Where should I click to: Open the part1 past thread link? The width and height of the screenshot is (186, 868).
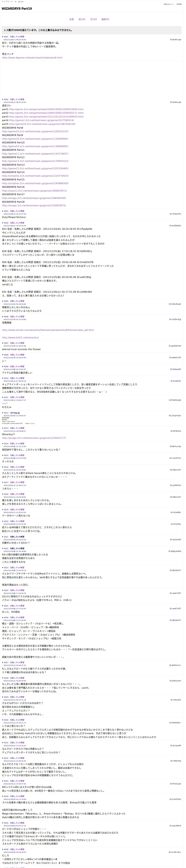(x=46, y=109)
